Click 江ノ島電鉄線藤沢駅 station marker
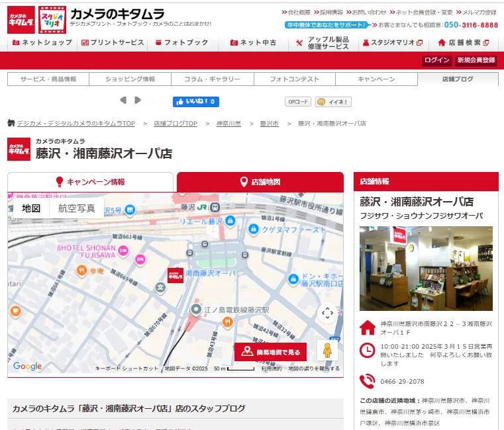This screenshot has width=504, height=430. [196, 310]
